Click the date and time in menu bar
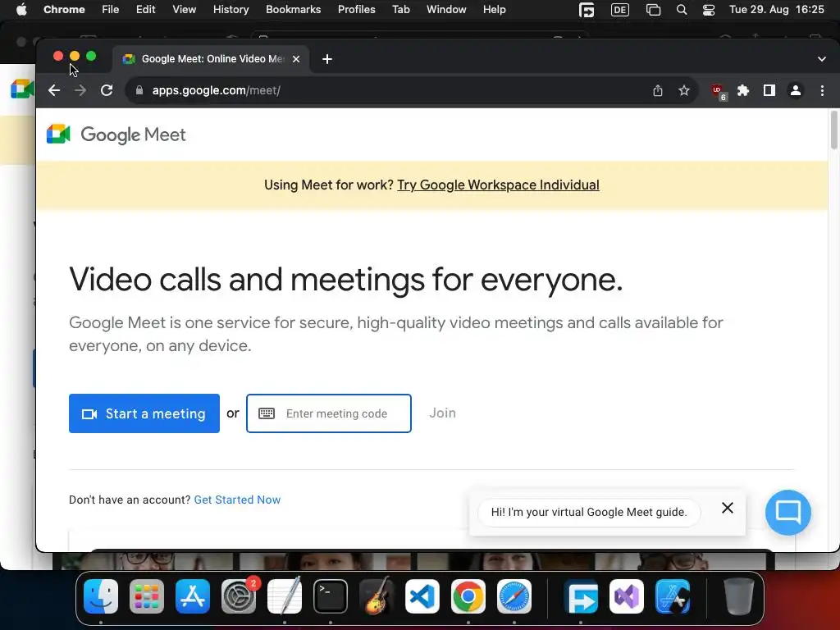Screen dimensions: 840x630 [x=777, y=10]
